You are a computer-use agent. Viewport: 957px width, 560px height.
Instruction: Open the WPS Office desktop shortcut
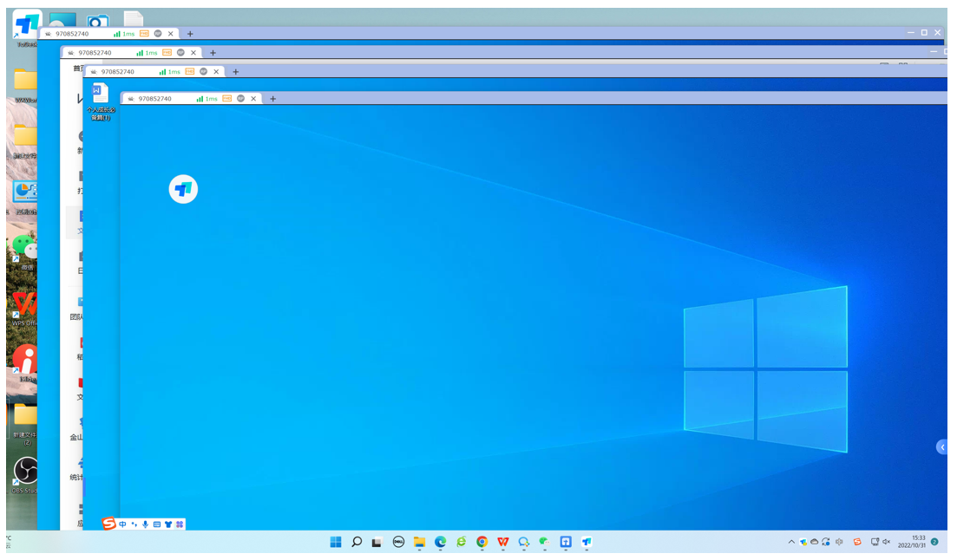pos(24,309)
